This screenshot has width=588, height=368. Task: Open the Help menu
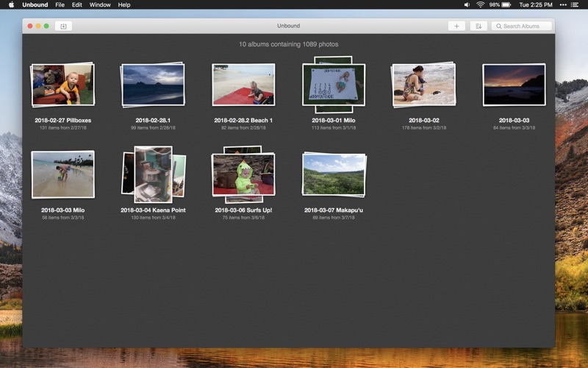124,4
